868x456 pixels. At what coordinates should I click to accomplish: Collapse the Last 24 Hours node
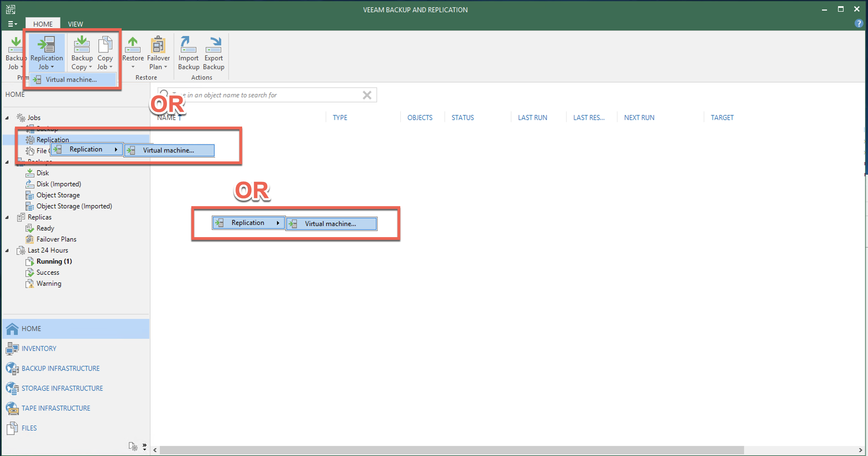coord(7,251)
